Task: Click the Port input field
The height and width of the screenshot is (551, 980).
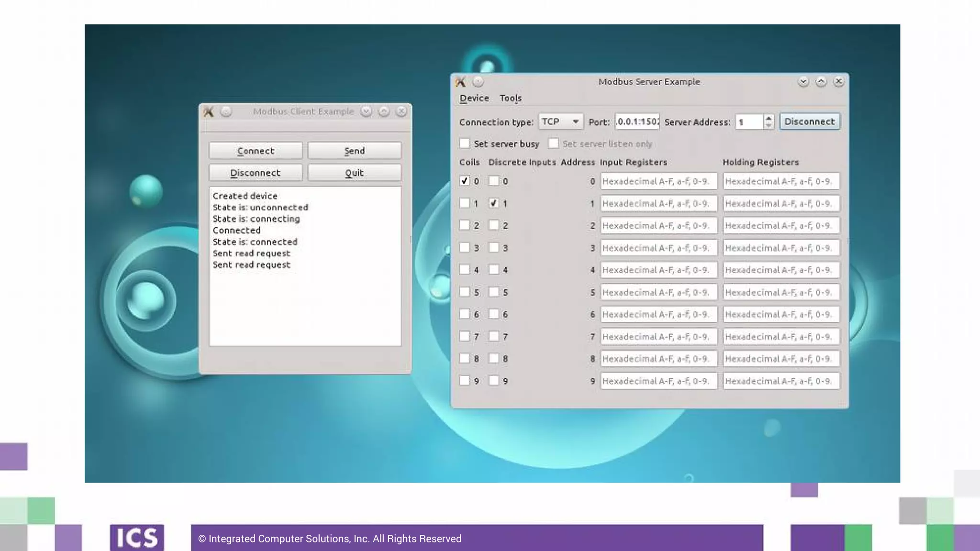Action: tap(637, 121)
